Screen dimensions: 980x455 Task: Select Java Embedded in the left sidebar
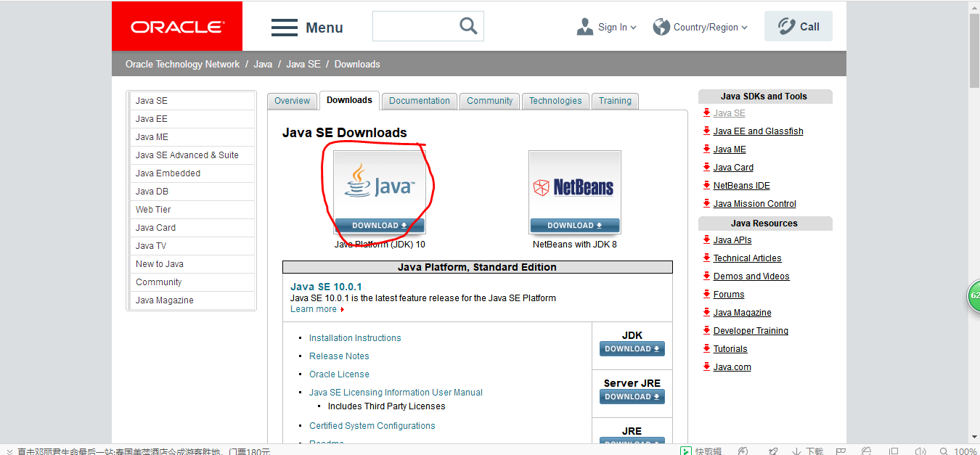click(192, 173)
